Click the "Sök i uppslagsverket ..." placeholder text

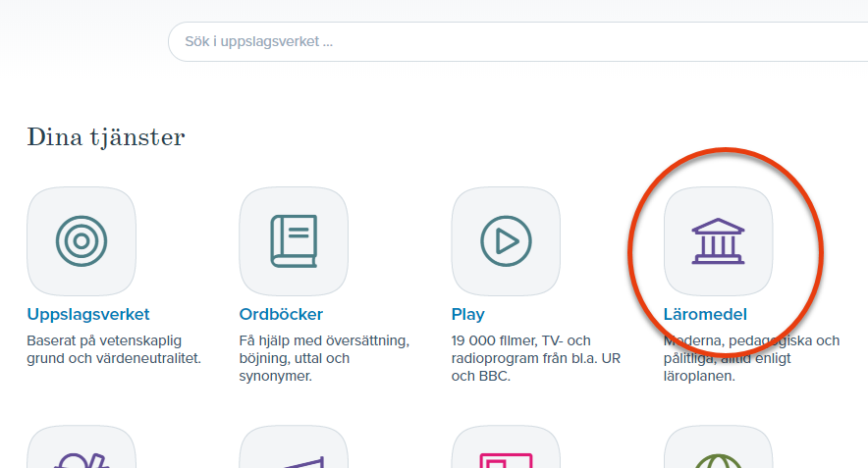[258, 41]
